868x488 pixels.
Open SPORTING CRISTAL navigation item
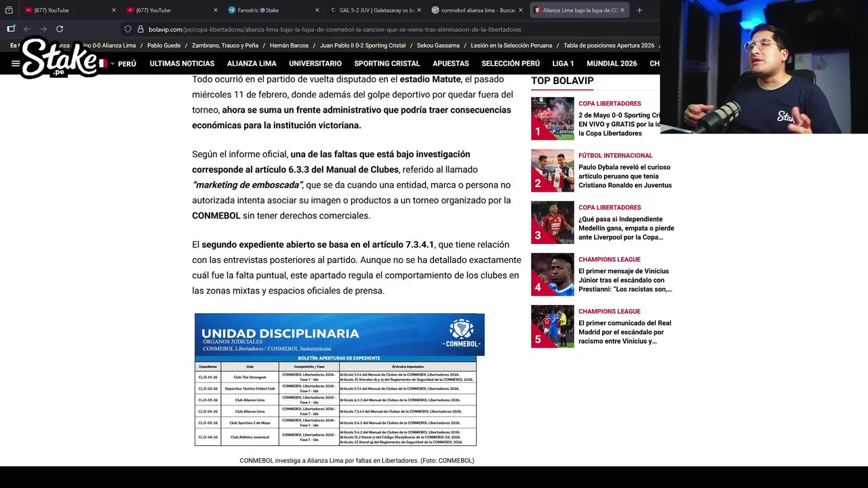[387, 64]
